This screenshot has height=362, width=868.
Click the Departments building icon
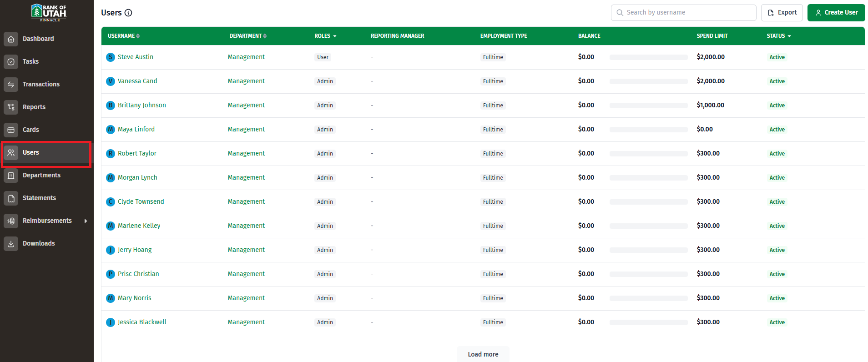pos(11,176)
